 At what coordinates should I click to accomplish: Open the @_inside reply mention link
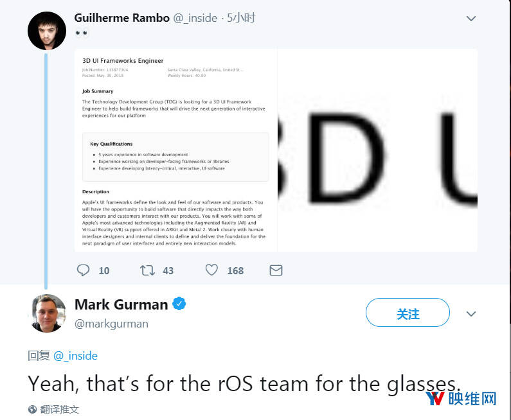pyautogui.click(x=75, y=356)
